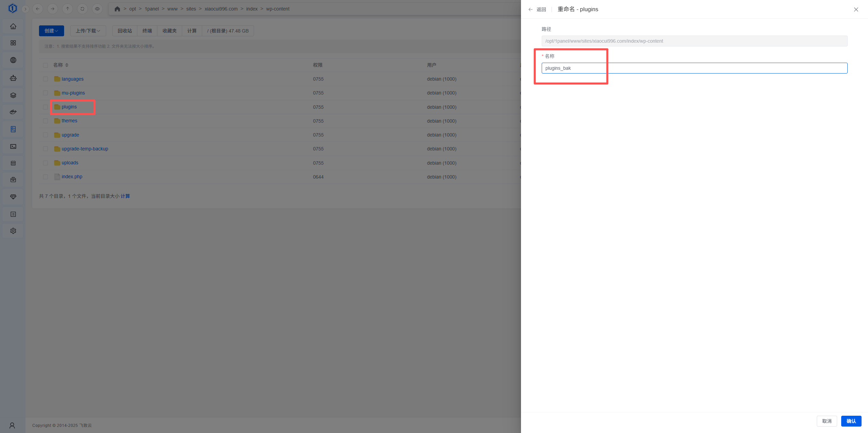
Task: Check the themes folder row checkbox
Action: pos(45,121)
